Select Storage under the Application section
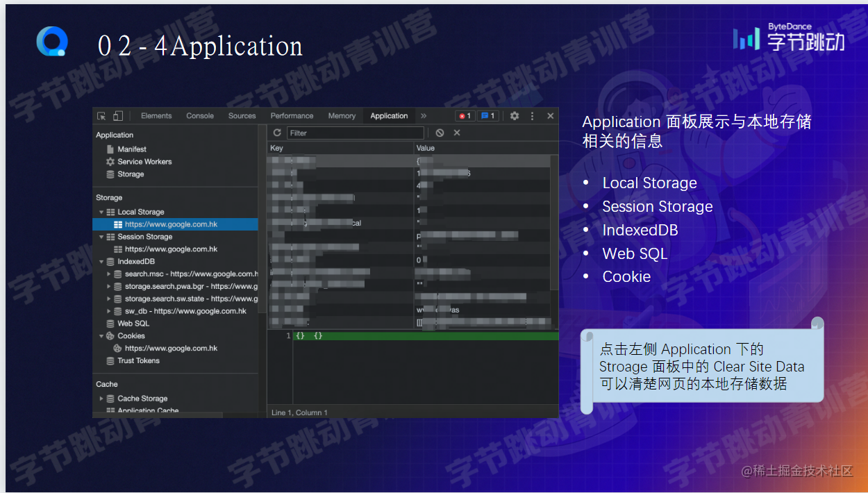The image size is (868, 493). (x=131, y=174)
